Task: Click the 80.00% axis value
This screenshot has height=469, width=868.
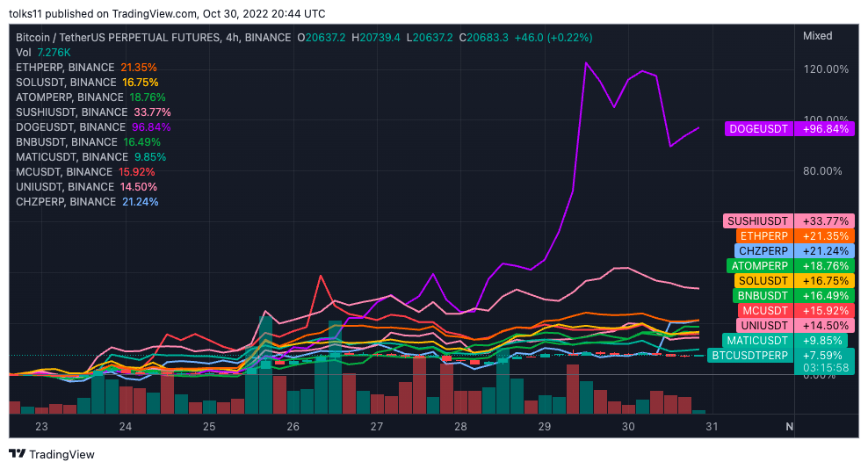Action: click(x=822, y=171)
